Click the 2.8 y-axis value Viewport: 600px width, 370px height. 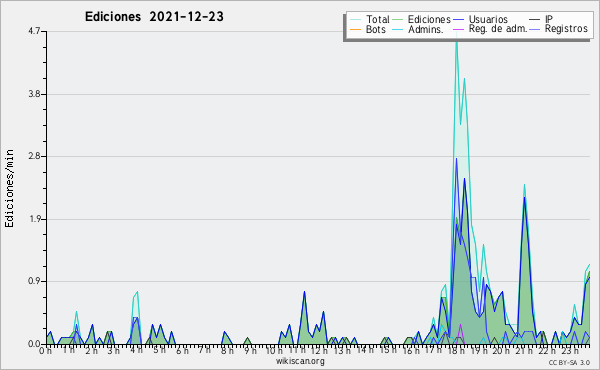[34, 156]
